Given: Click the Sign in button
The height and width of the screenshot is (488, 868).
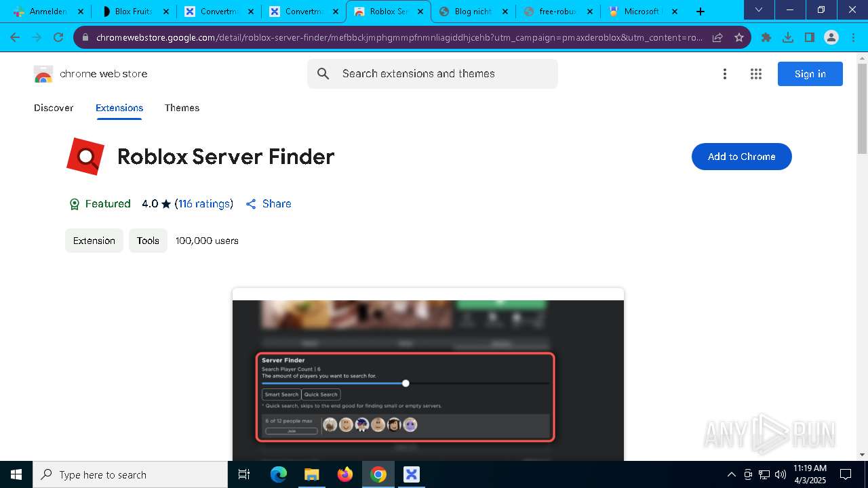Looking at the screenshot, I should (810, 74).
